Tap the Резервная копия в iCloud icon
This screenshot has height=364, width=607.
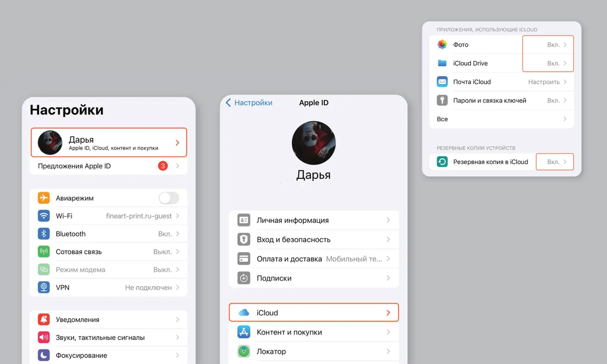click(442, 162)
